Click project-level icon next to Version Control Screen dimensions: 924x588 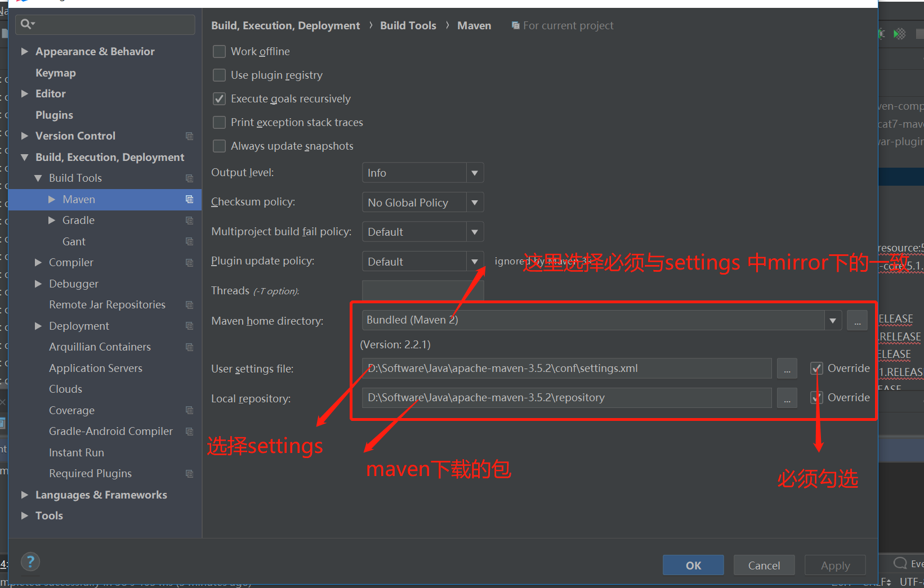pyautogui.click(x=189, y=136)
